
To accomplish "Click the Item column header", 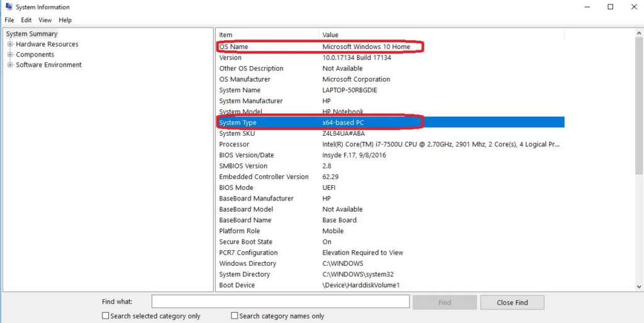I will pos(267,35).
